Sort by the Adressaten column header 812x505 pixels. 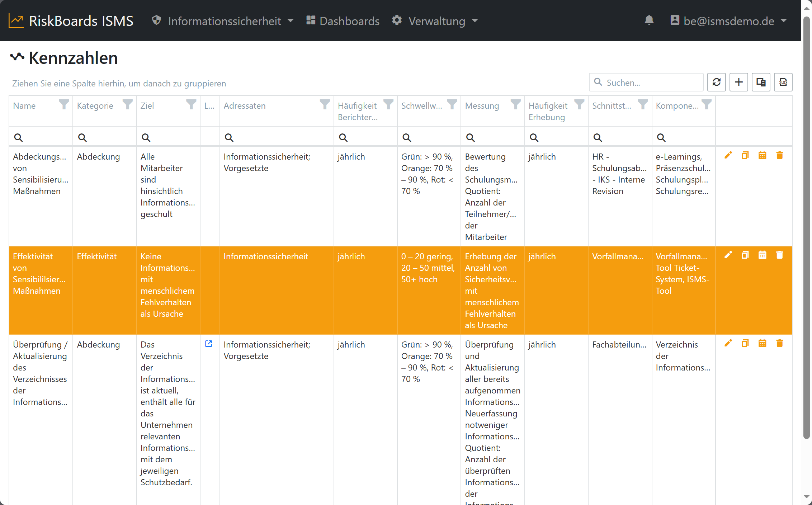[x=245, y=106]
